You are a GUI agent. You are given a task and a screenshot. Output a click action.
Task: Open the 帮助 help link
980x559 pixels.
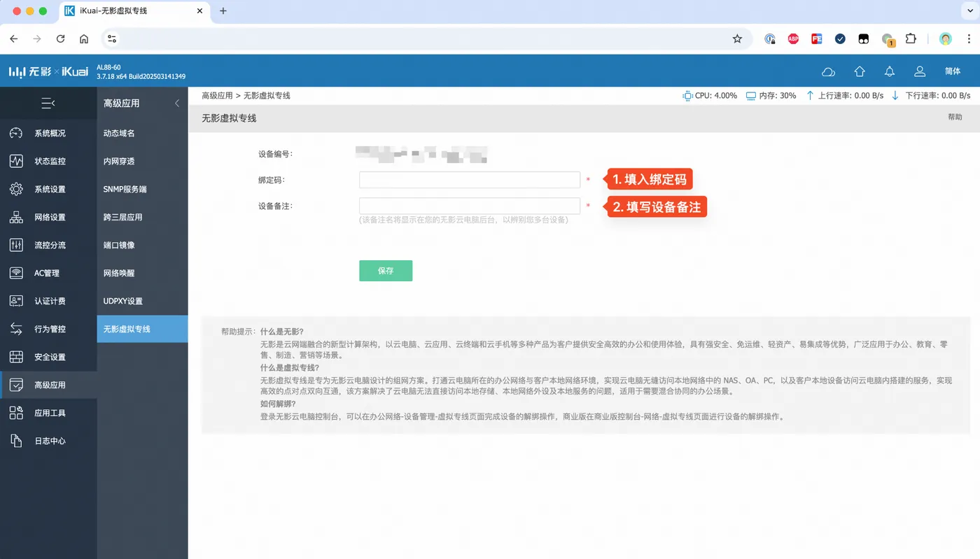(955, 118)
